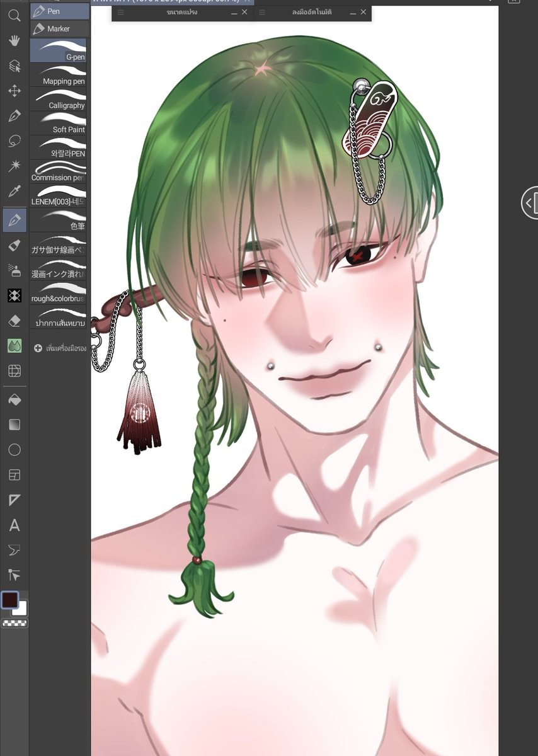Select the Hand move-canvas tool
538x756 pixels.
click(14, 41)
